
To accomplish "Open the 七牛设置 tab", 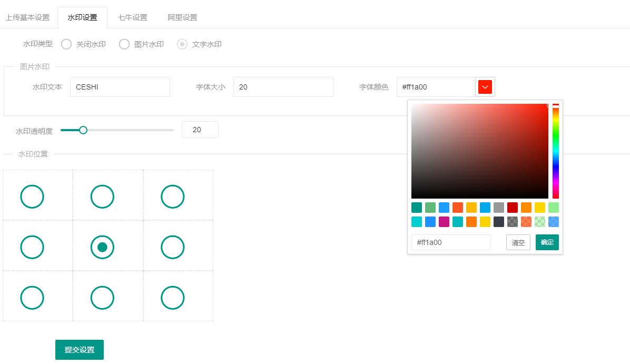I will 133,18.
